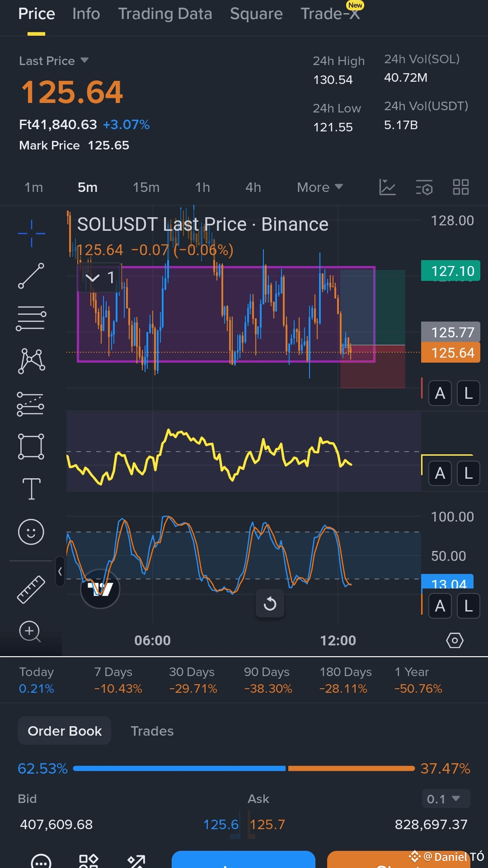The image size is (488, 868).
Task: Select the 1h timeframe
Action: [x=202, y=187]
